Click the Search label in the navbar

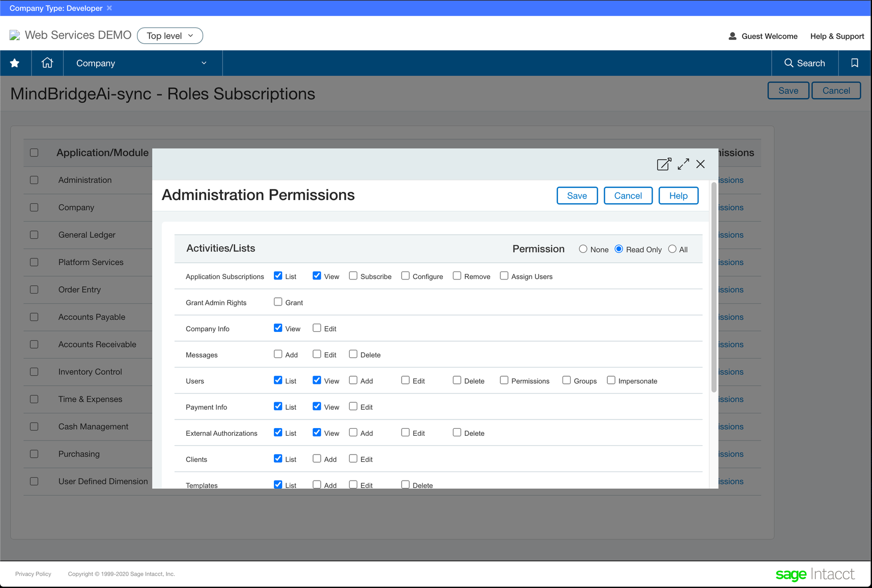click(x=811, y=63)
